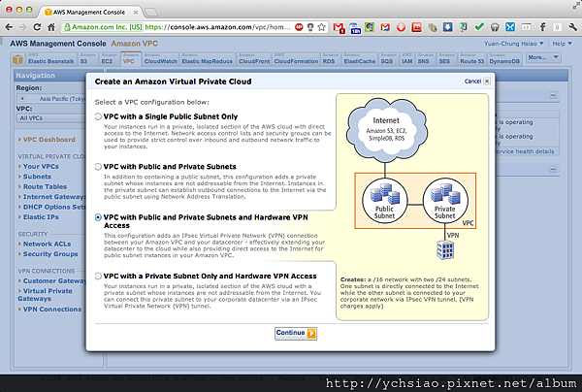This screenshot has height=392, width=582.
Task: Open the Help dropdown menu
Action: (562, 44)
